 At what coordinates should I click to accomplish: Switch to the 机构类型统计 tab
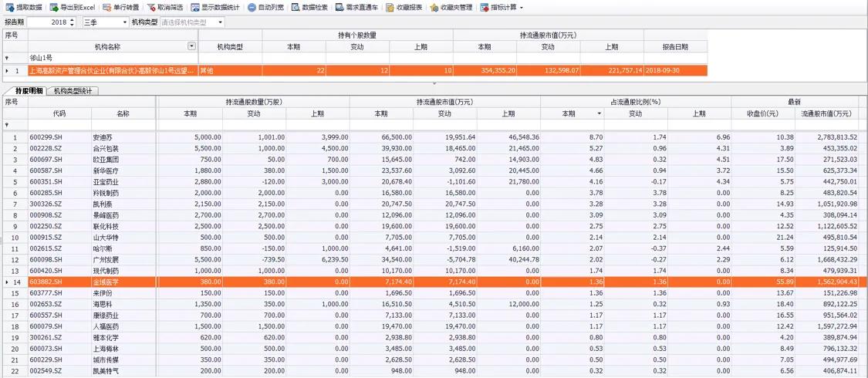[73, 91]
